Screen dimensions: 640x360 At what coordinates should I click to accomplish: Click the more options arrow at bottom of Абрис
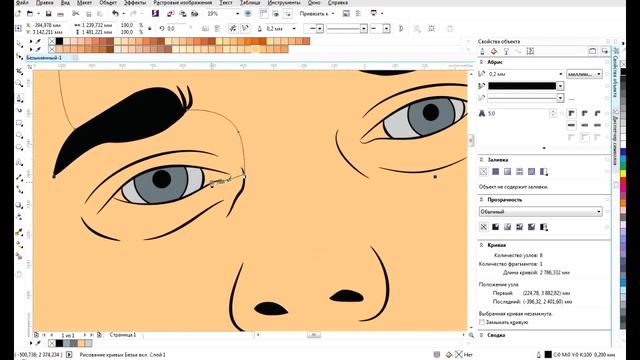(544, 148)
